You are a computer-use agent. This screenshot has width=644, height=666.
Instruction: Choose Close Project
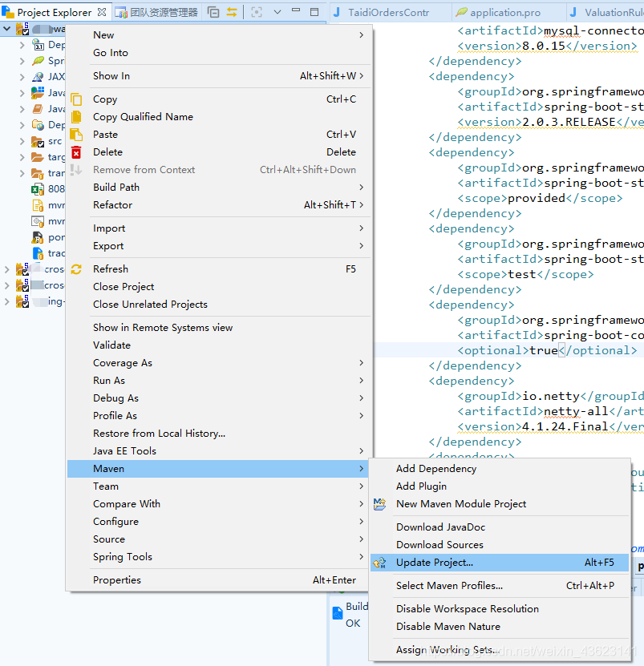pyautogui.click(x=219, y=287)
